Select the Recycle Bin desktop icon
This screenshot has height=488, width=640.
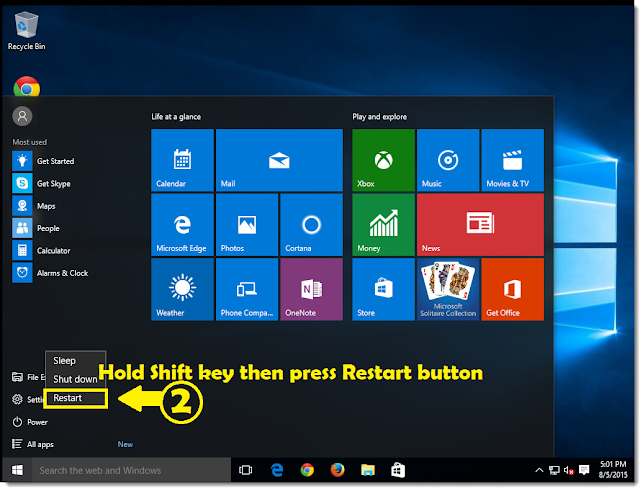click(x=27, y=31)
